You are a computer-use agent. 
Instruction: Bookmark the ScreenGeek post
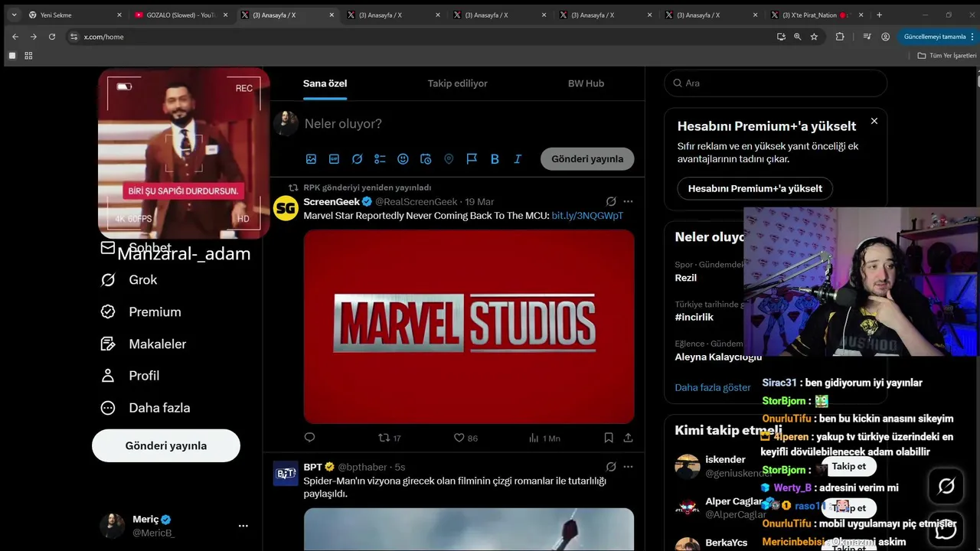click(609, 438)
